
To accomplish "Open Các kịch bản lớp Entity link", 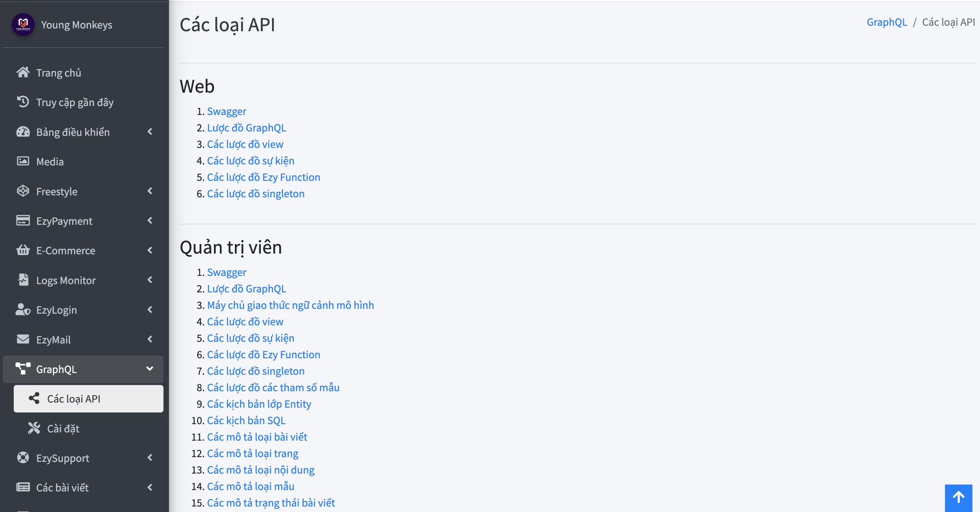I will coord(259,404).
